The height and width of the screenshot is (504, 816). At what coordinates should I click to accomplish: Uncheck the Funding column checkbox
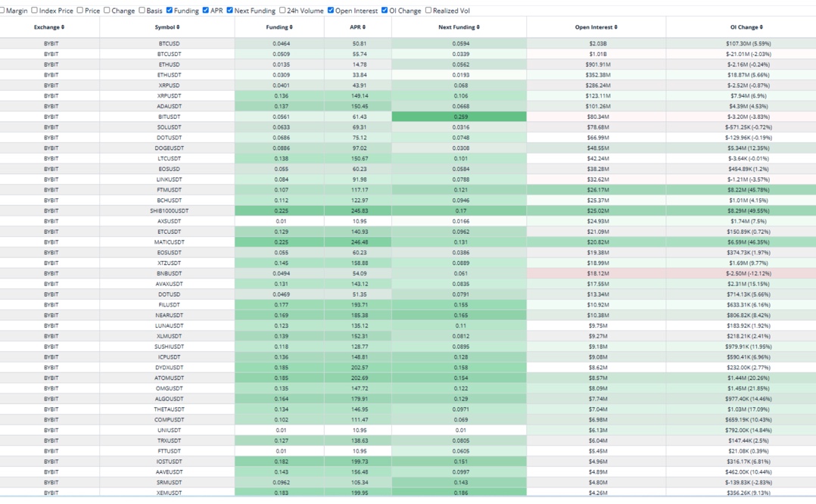coord(169,11)
